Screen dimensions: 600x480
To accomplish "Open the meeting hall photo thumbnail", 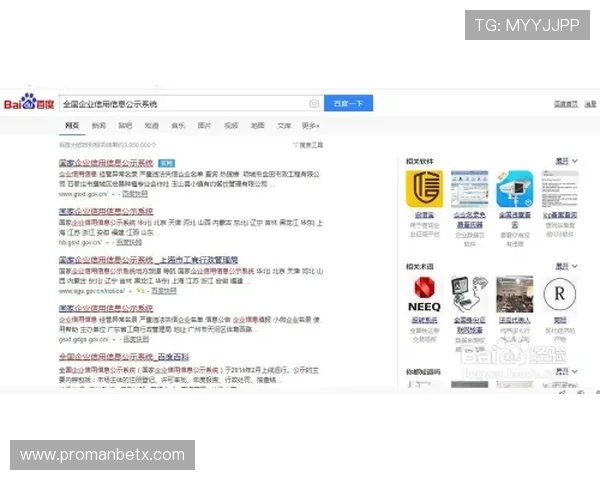I will click(x=515, y=294).
